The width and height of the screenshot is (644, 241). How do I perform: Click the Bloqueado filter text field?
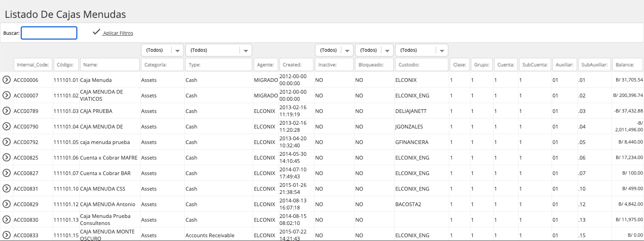[374, 64]
